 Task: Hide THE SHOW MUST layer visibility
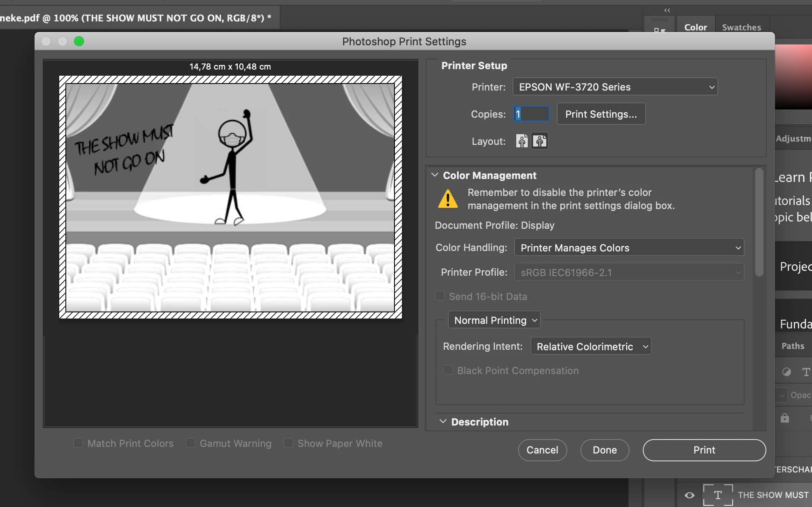(x=690, y=495)
